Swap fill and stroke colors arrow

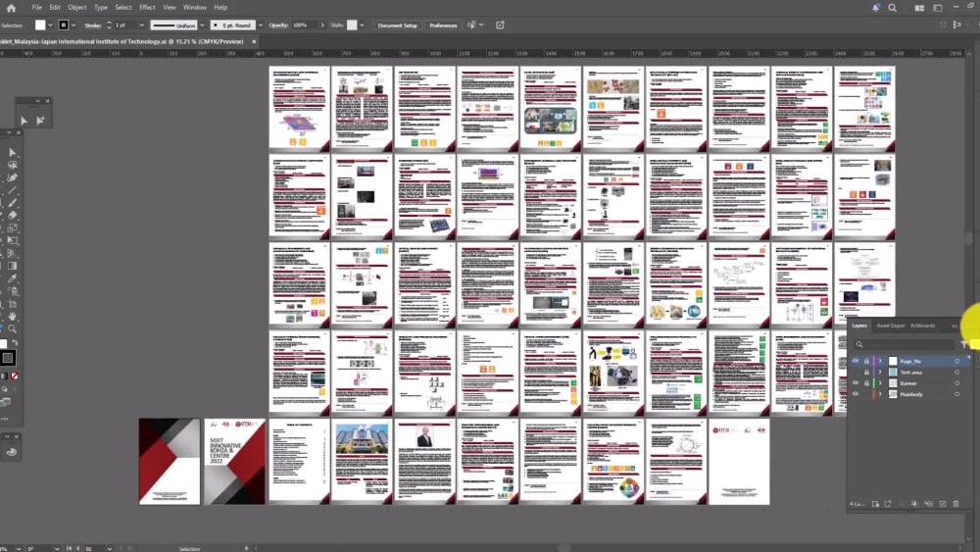point(15,343)
